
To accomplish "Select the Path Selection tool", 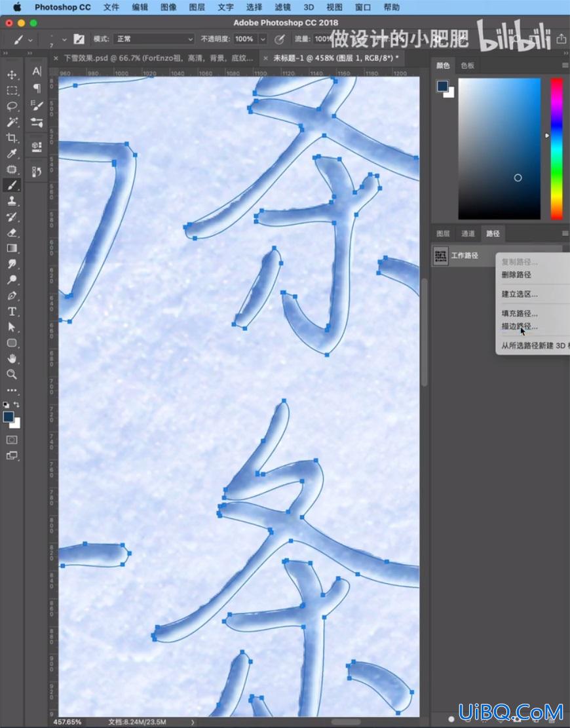I will pyautogui.click(x=12, y=328).
